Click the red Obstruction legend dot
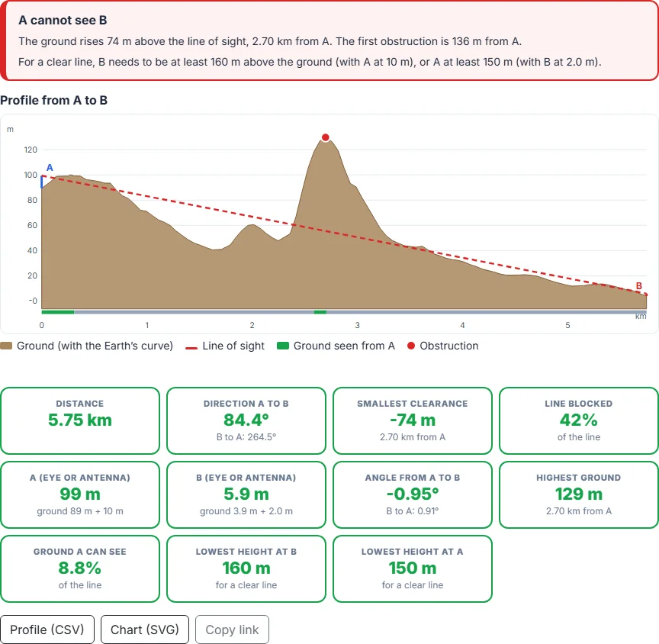The width and height of the screenshot is (659, 644). pos(411,346)
